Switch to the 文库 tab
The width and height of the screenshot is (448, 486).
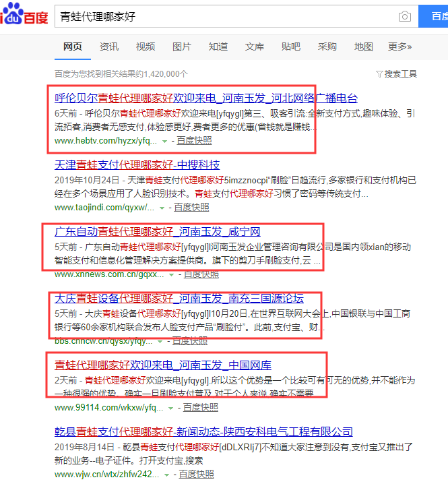tap(255, 47)
